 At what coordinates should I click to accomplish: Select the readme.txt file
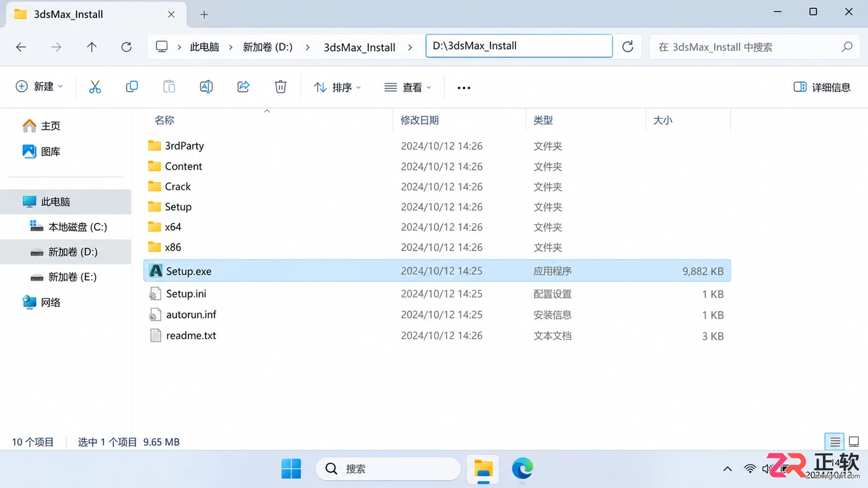click(183, 336)
